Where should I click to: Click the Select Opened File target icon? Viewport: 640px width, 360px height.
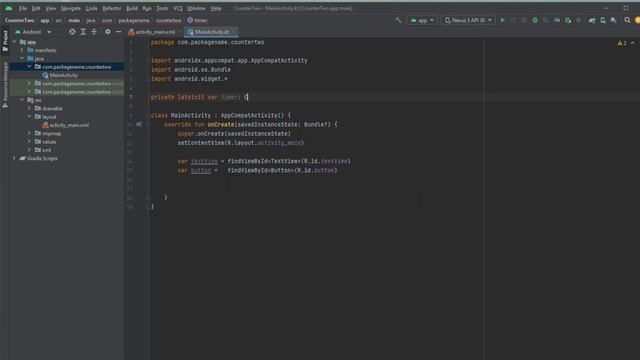72,32
